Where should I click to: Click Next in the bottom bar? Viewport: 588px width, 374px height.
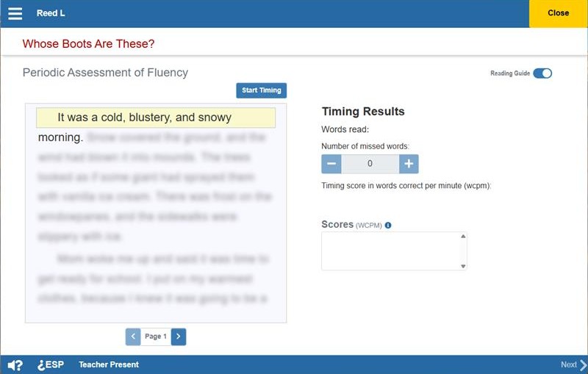[x=573, y=365]
